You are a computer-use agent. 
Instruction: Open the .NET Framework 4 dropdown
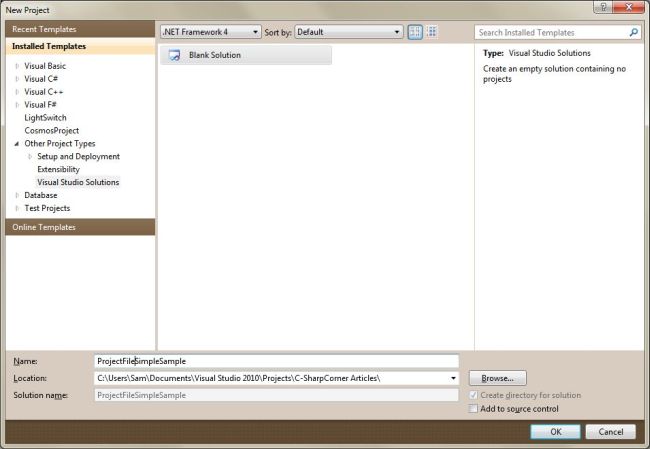(x=211, y=32)
